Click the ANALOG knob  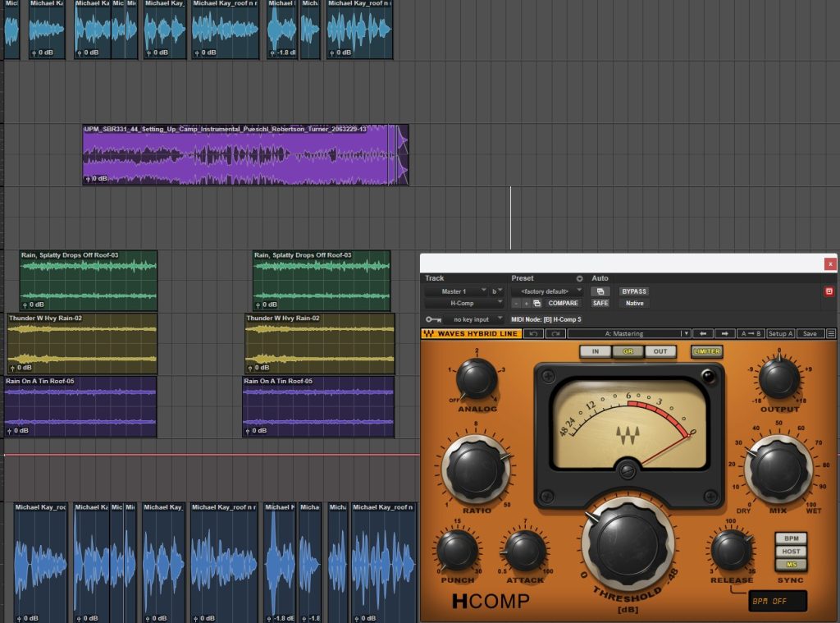477,379
